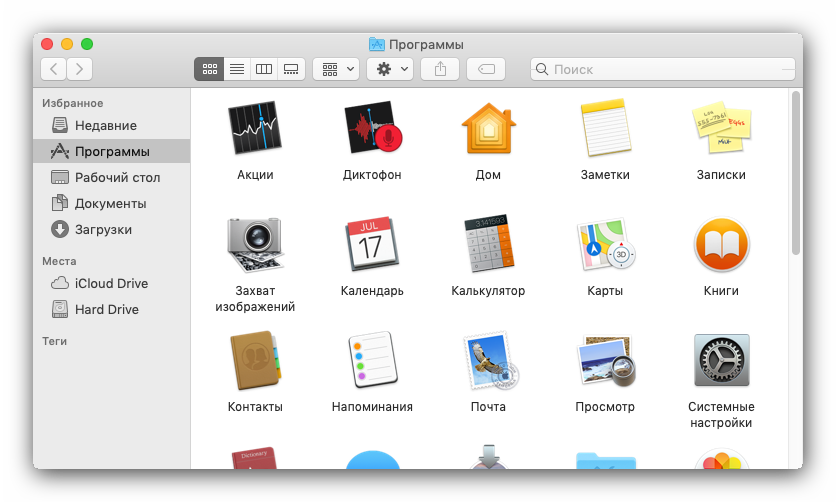Switch to column view mode
836x502 pixels.
[264, 69]
